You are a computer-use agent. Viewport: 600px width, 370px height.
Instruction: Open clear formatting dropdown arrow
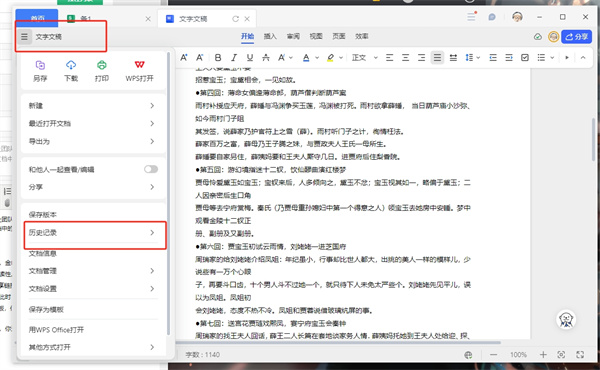point(291,58)
